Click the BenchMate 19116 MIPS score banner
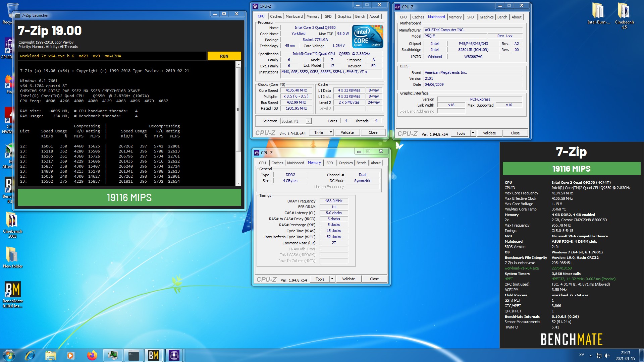The image size is (644, 362). pos(571,169)
